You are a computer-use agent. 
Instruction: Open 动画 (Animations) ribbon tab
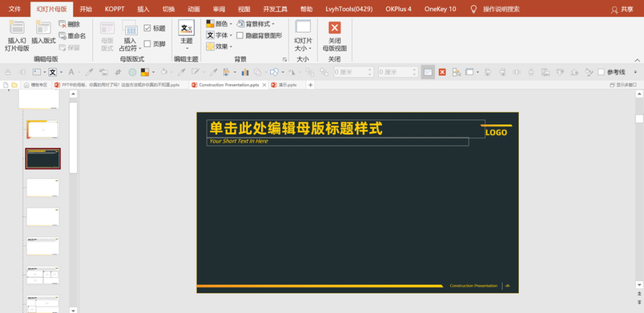tap(193, 9)
